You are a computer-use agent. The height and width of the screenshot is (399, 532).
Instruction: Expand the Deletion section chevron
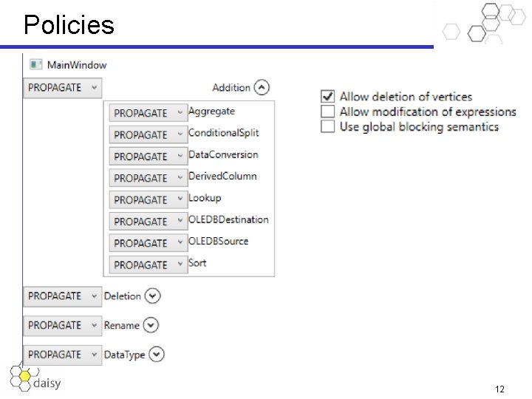(x=152, y=296)
